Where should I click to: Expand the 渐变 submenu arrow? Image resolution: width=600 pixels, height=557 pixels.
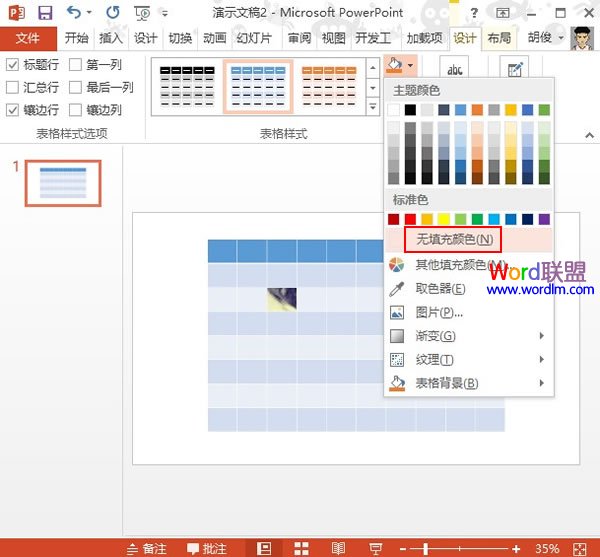click(541, 336)
